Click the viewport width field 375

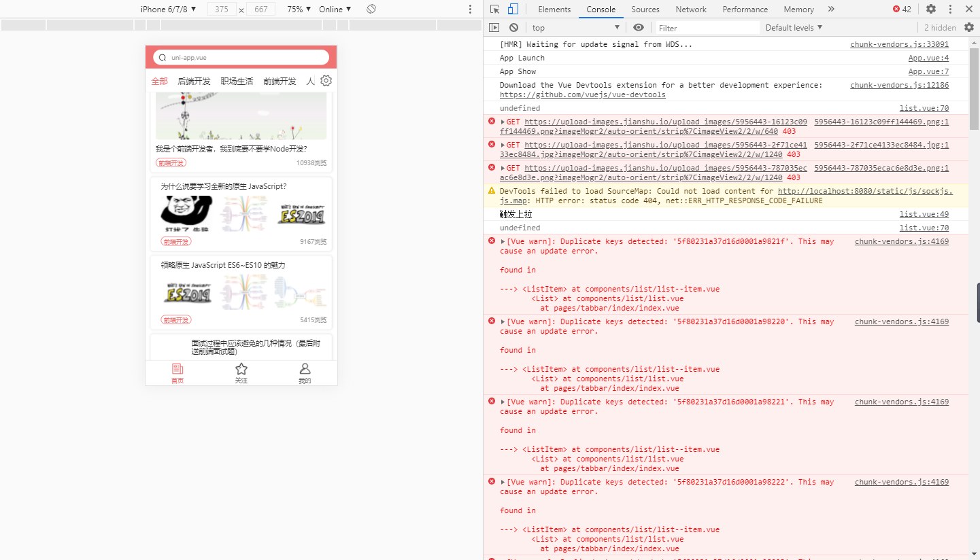pyautogui.click(x=222, y=9)
